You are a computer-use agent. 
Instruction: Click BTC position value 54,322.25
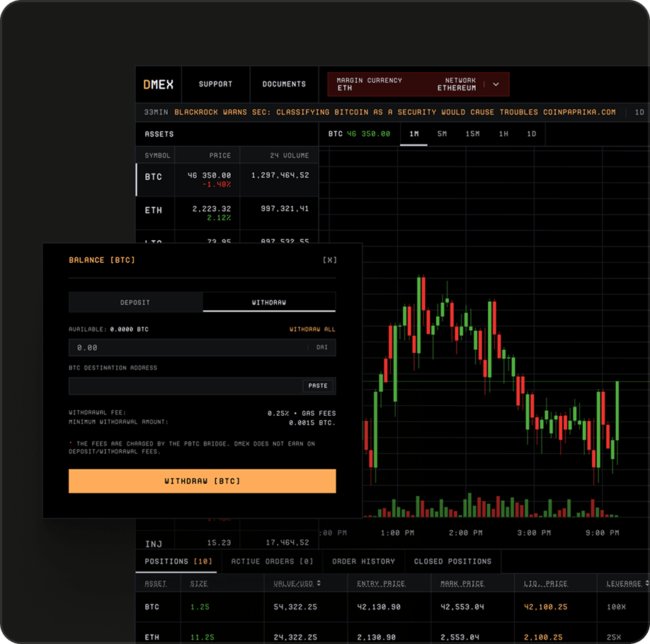point(295,607)
